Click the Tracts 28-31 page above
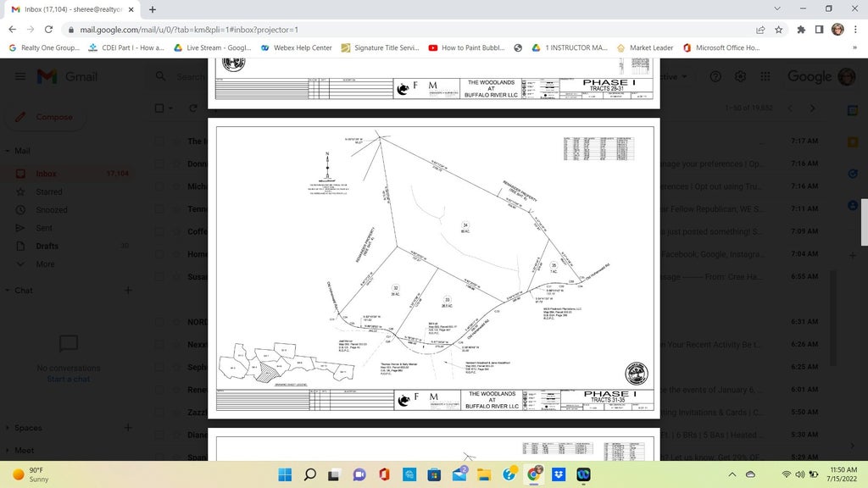Screen dimensions: 868x488 pyautogui.click(x=434, y=83)
